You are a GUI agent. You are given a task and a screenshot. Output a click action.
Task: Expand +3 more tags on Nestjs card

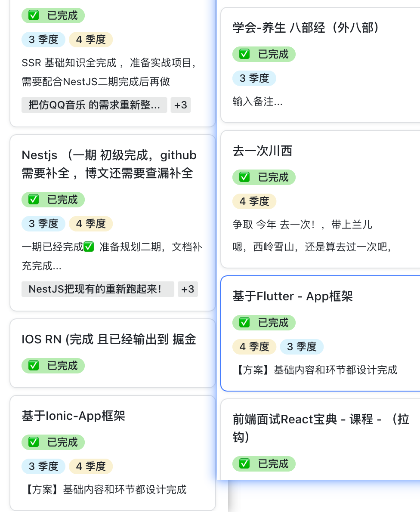coord(188,289)
